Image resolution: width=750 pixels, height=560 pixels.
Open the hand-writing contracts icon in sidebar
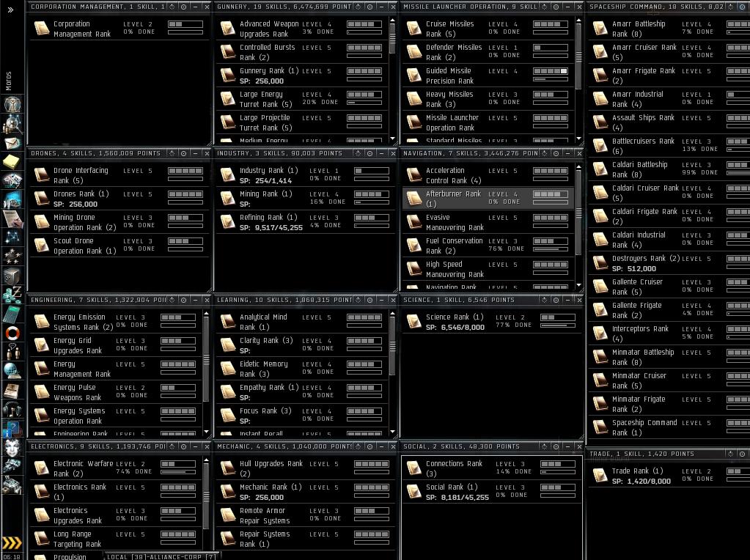pyautogui.click(x=12, y=218)
